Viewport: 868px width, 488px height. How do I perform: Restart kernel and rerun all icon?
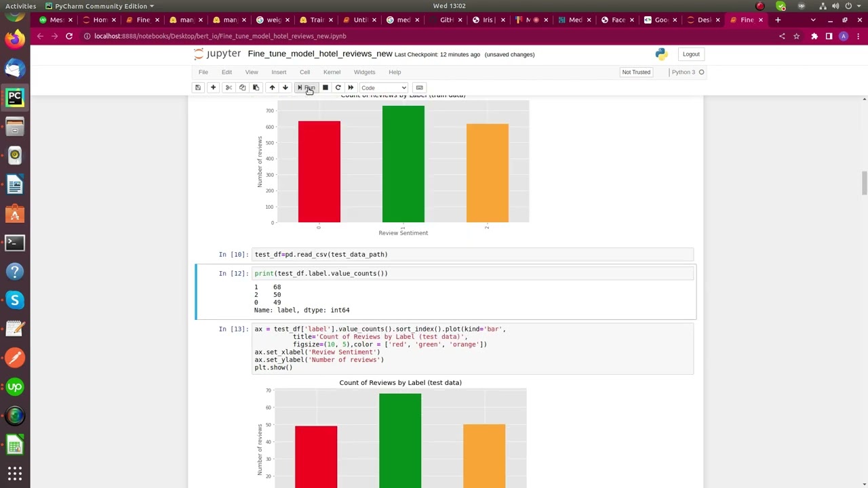pos(351,87)
